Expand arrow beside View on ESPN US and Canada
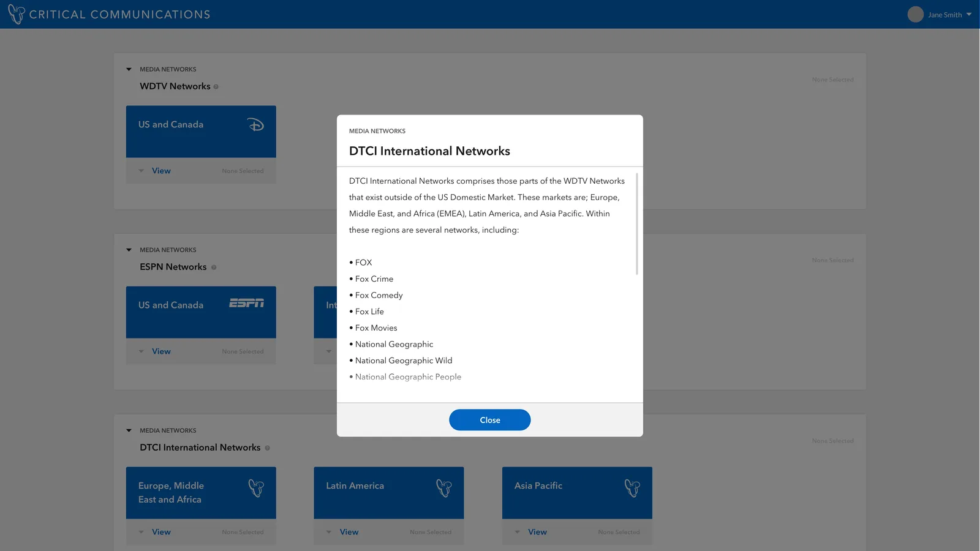Image resolution: width=980 pixels, height=551 pixels. (x=141, y=351)
